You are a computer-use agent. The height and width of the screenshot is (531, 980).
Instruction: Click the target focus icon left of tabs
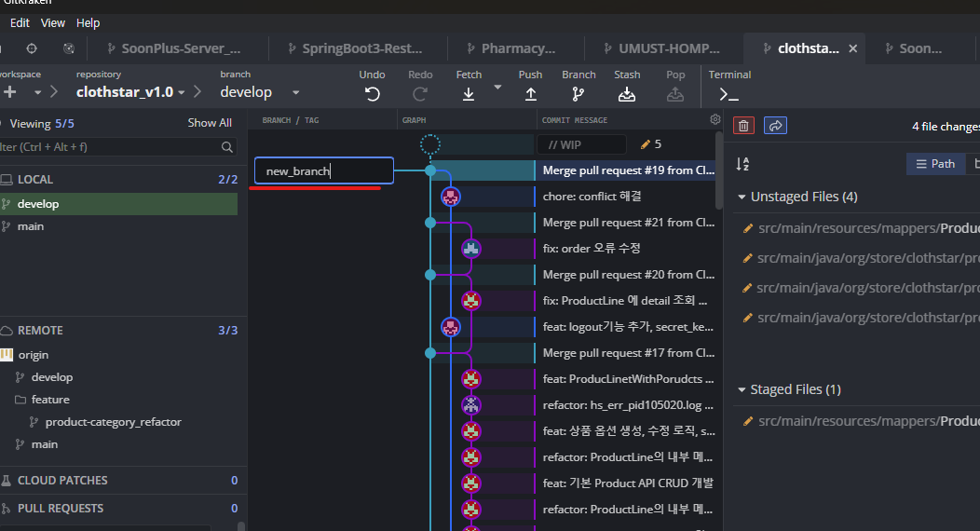pos(32,48)
